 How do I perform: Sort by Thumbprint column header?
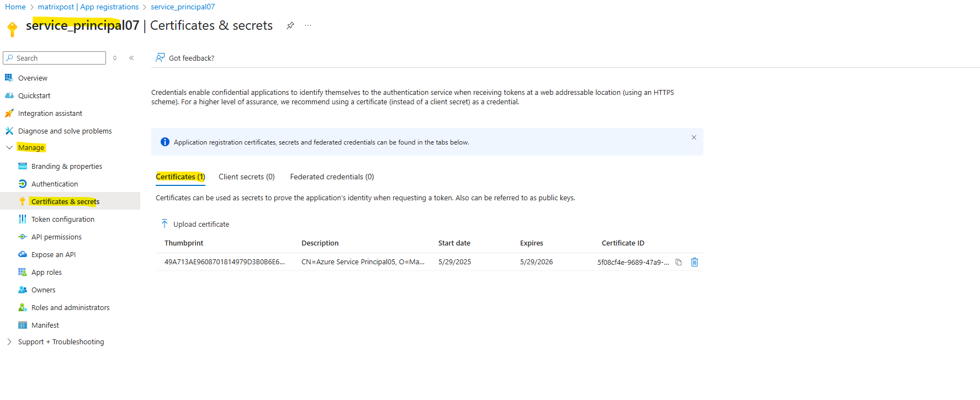(184, 243)
